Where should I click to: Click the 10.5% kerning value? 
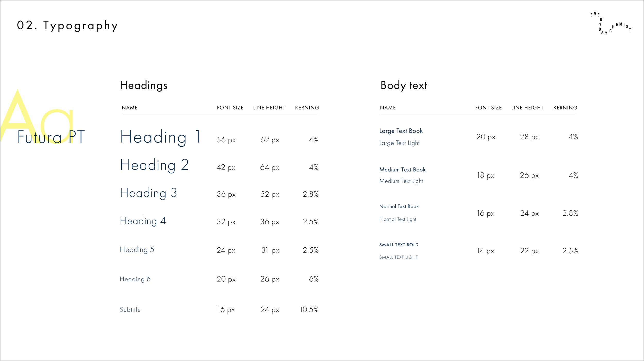tap(309, 309)
